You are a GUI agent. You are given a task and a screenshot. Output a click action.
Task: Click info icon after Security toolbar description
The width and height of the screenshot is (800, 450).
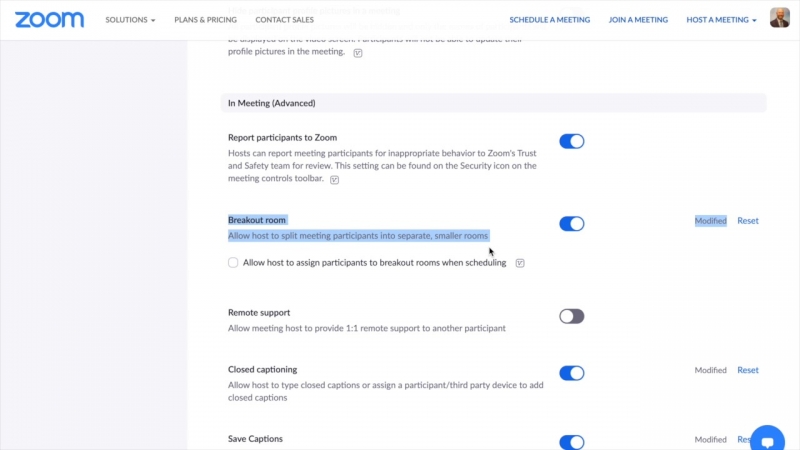click(x=335, y=181)
